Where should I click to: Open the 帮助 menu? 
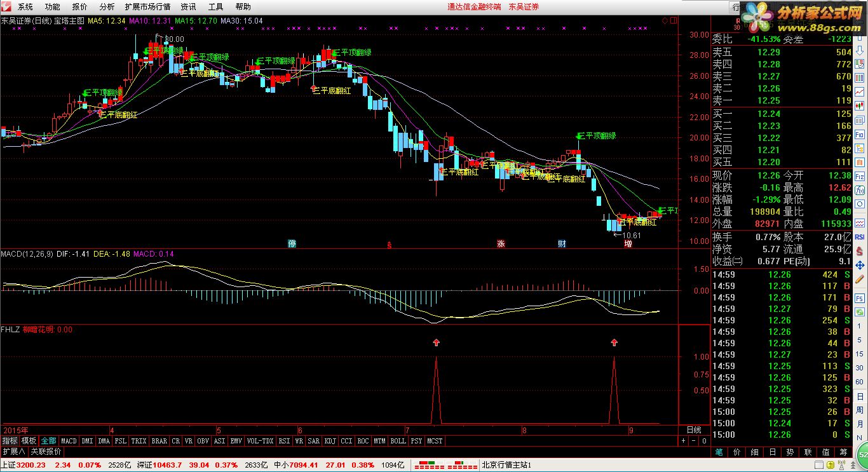click(243, 7)
